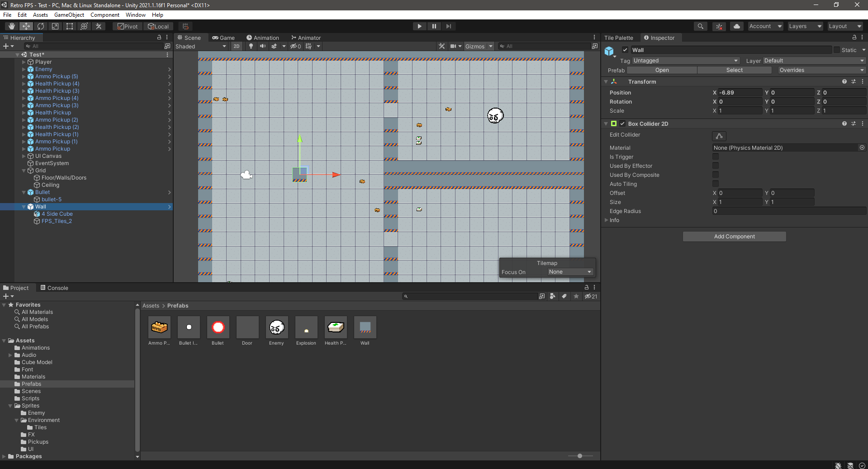Lock the Inspector panel
The width and height of the screenshot is (868, 469).
tap(854, 38)
